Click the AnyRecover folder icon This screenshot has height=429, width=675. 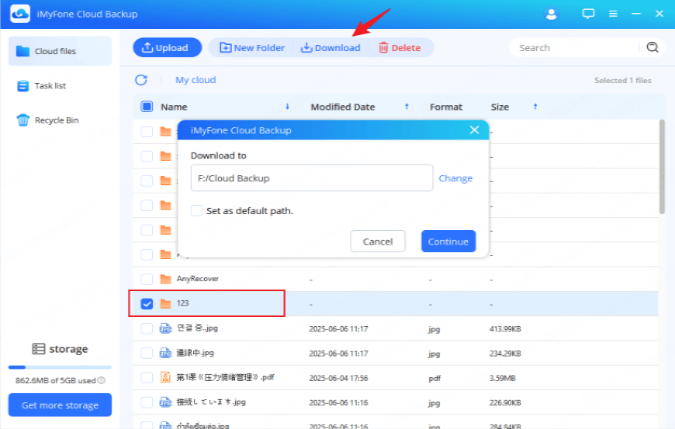coord(165,279)
